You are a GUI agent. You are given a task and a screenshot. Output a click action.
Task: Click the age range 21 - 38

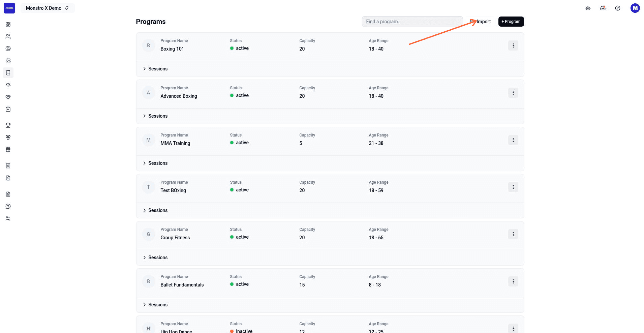coord(376,143)
